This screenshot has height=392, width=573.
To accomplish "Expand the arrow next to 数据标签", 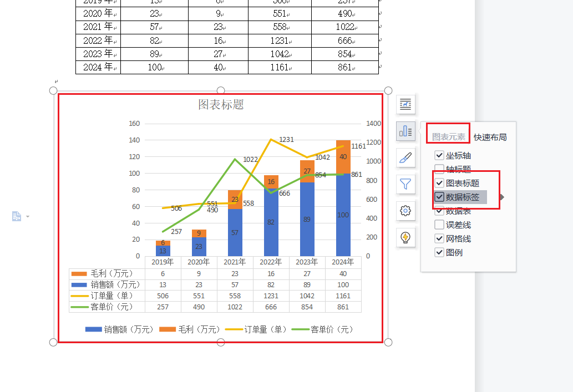I will click(x=502, y=197).
